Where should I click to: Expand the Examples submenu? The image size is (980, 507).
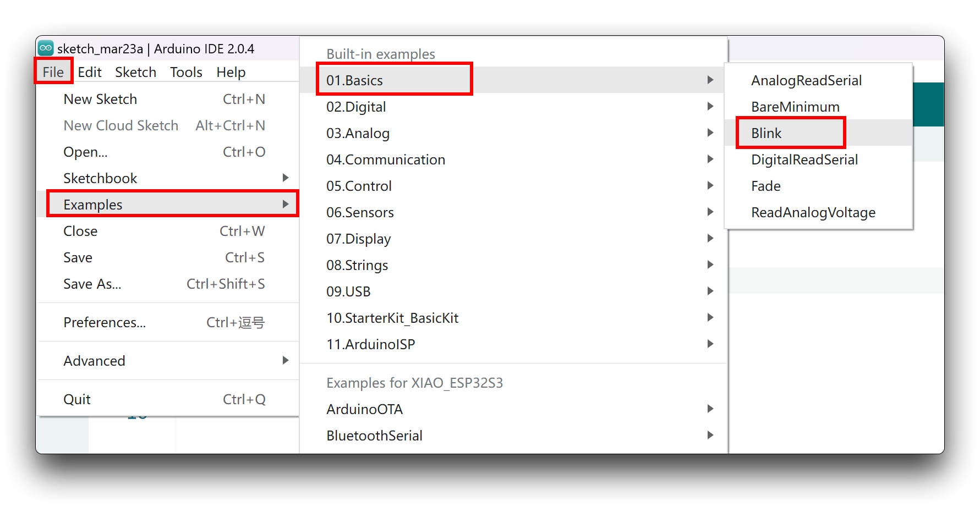coord(168,205)
